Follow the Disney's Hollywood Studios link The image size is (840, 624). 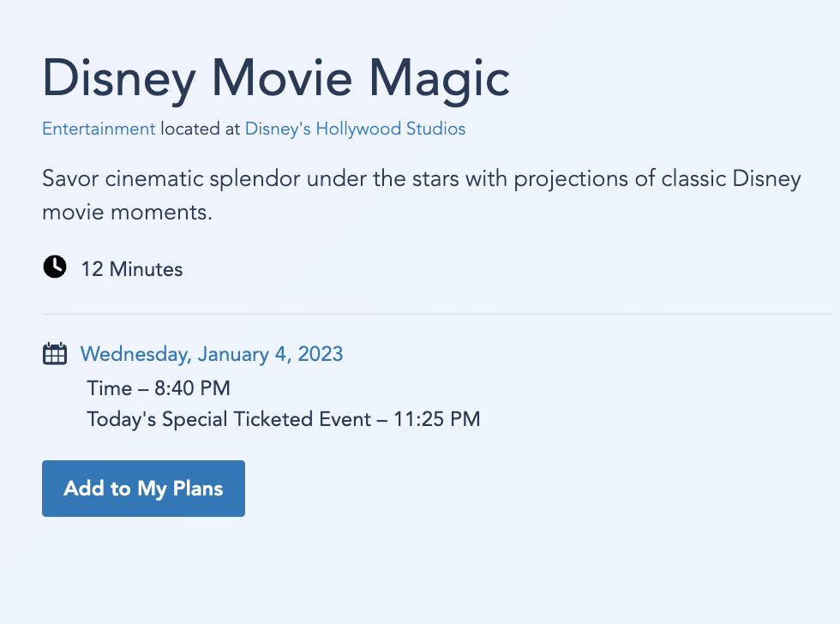point(355,129)
